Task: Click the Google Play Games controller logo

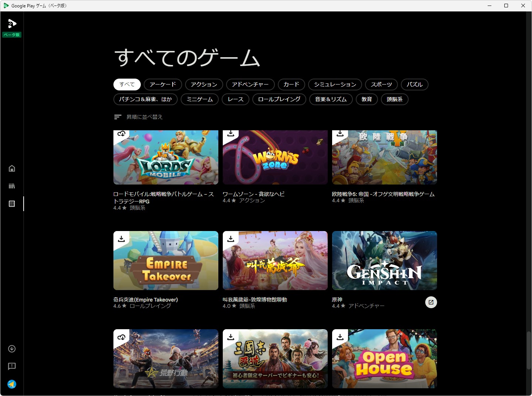Action: coord(11,23)
